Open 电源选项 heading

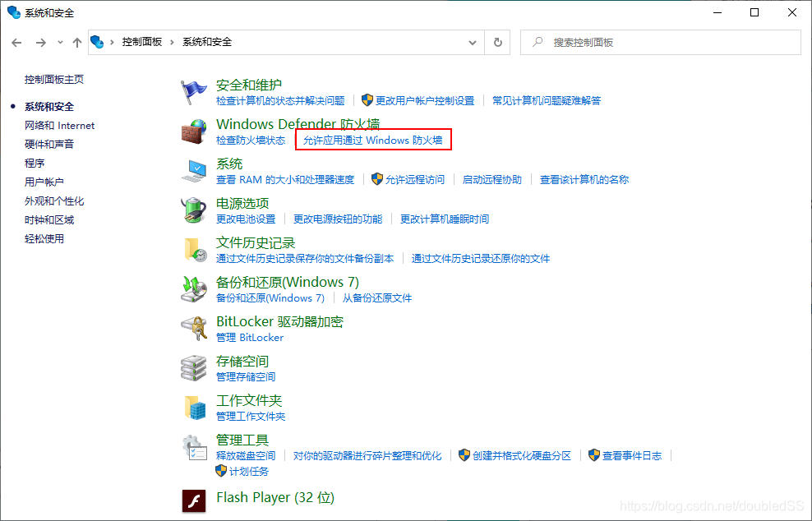click(x=242, y=204)
